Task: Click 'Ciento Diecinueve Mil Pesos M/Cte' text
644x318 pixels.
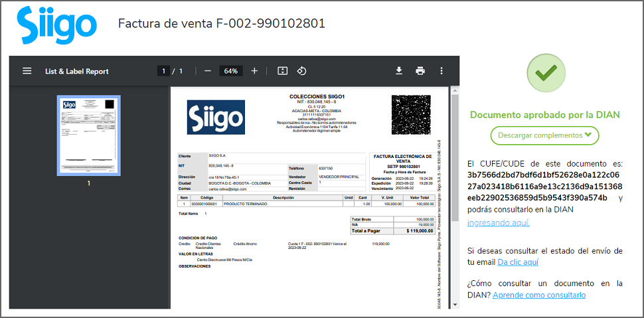Action: 224,260
